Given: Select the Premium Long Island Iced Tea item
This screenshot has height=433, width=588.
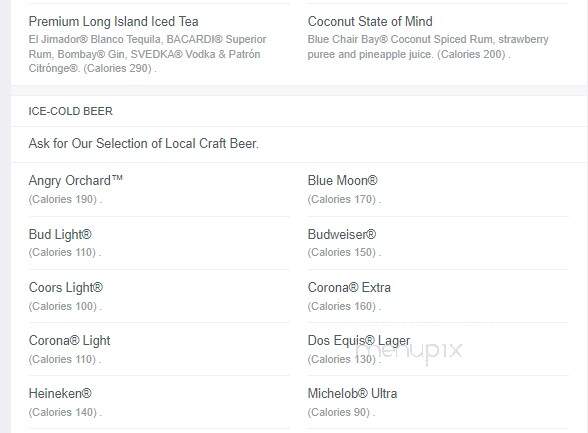Looking at the screenshot, I should point(113,22).
